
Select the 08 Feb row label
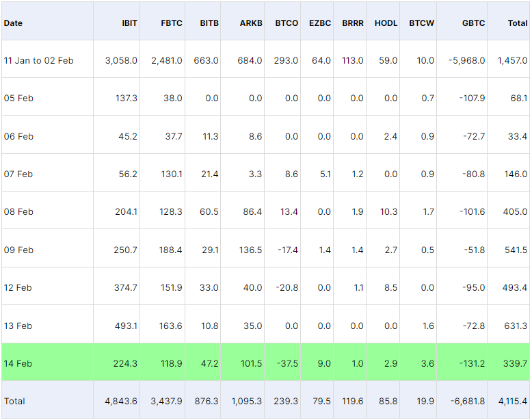(18, 212)
